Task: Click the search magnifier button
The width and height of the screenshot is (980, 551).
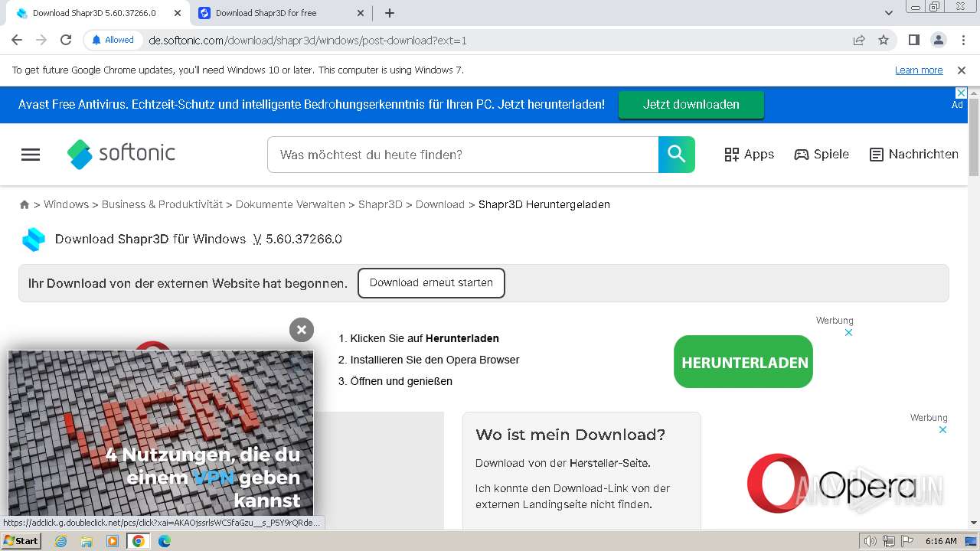Action: tap(677, 155)
